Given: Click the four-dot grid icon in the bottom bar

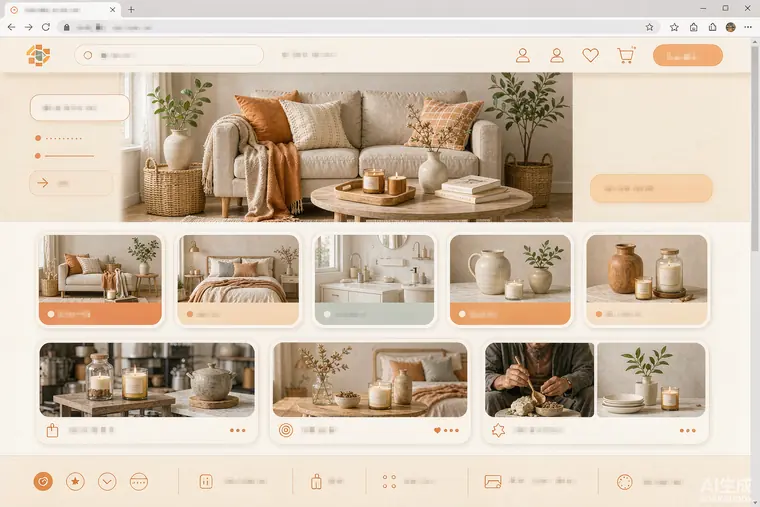Looking at the screenshot, I should point(389,481).
